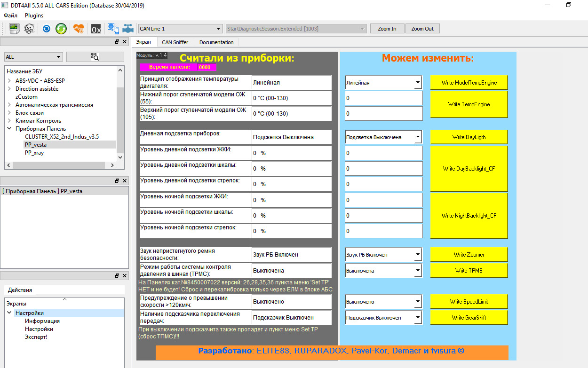The width and height of the screenshot is (588, 368).
Task: Click Write TempEngine button
Action: [x=469, y=104]
